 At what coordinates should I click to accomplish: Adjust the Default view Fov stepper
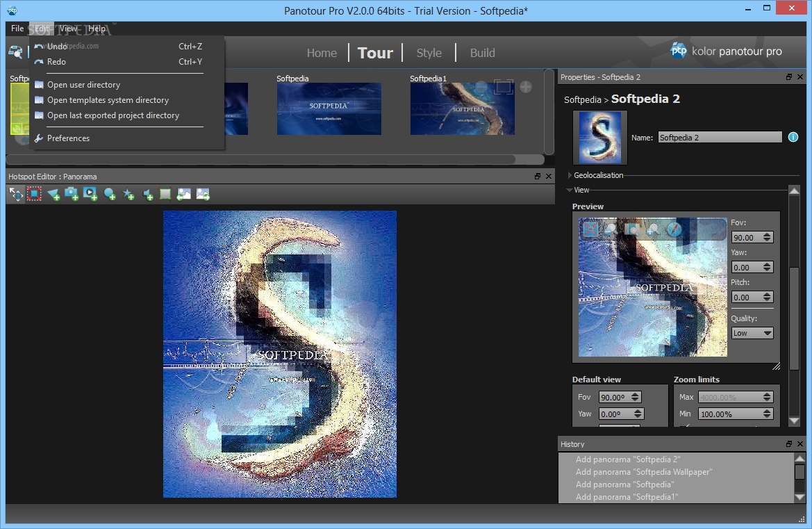636,398
